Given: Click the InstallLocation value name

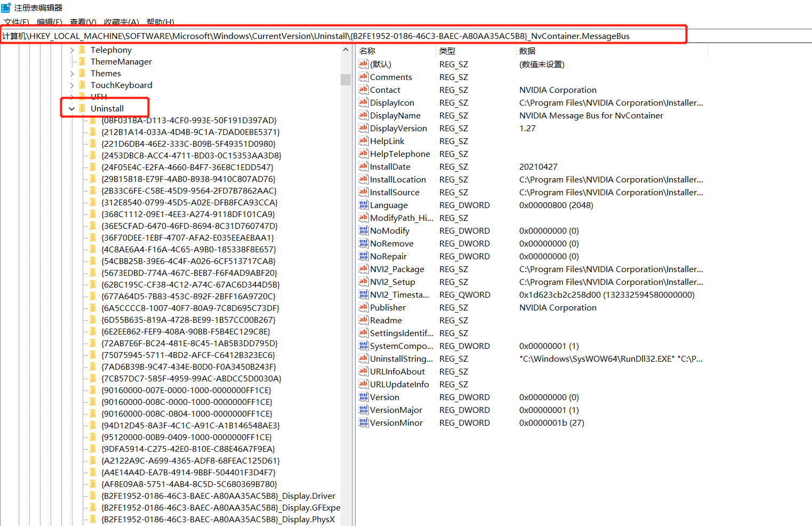Looking at the screenshot, I should pos(398,180).
